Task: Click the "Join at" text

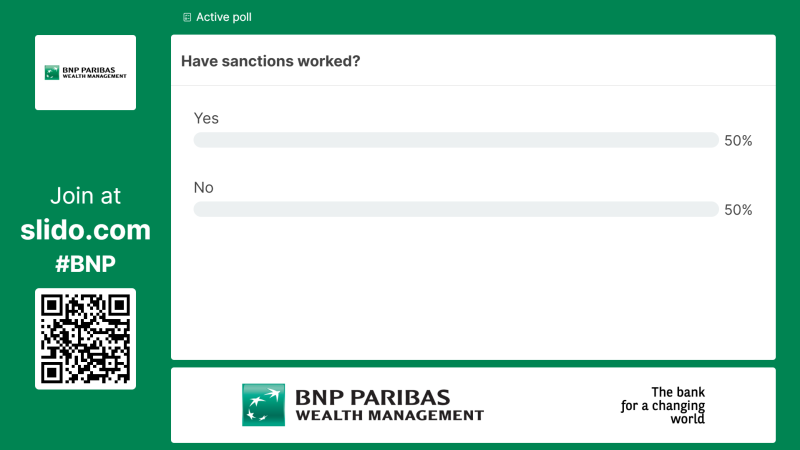Action: [x=85, y=196]
